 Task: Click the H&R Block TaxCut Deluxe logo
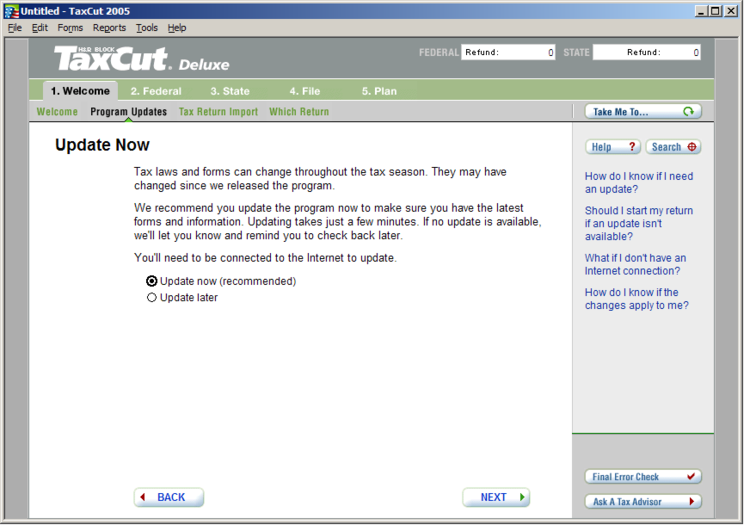142,59
